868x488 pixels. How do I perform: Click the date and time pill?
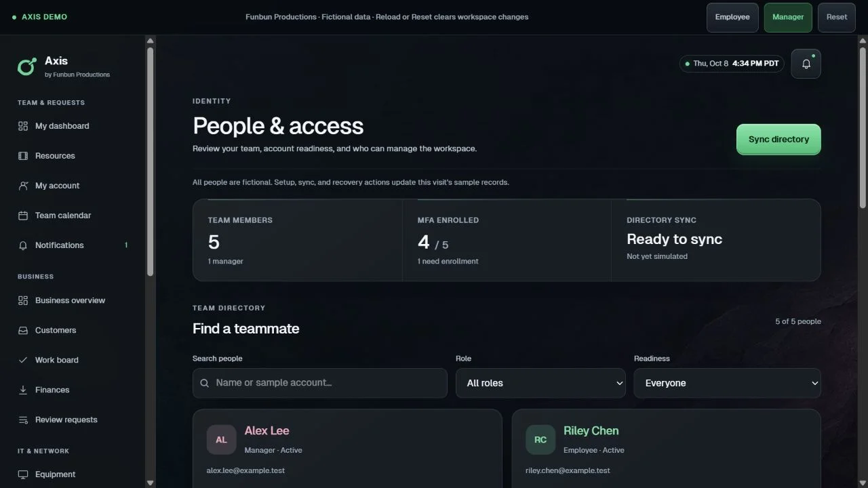click(x=732, y=64)
